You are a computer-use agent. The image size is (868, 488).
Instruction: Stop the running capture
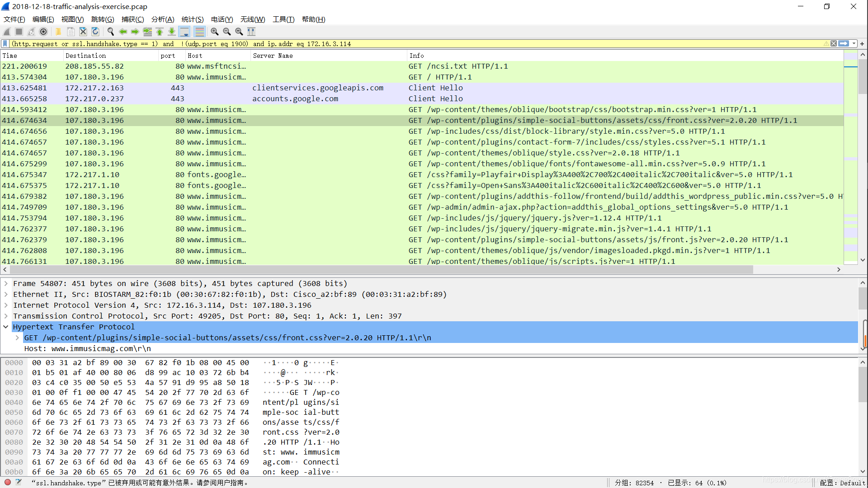pyautogui.click(x=19, y=32)
